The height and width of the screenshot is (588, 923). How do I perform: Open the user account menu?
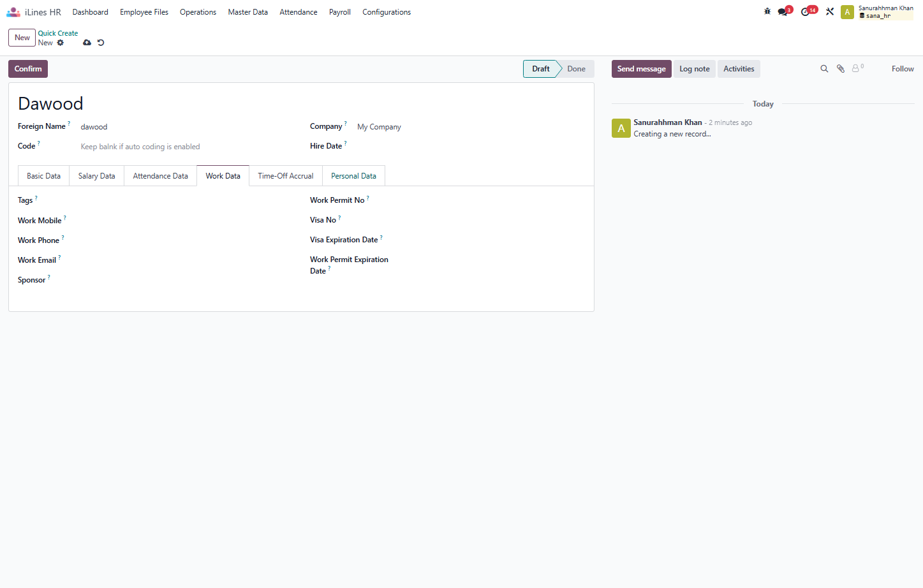click(877, 12)
